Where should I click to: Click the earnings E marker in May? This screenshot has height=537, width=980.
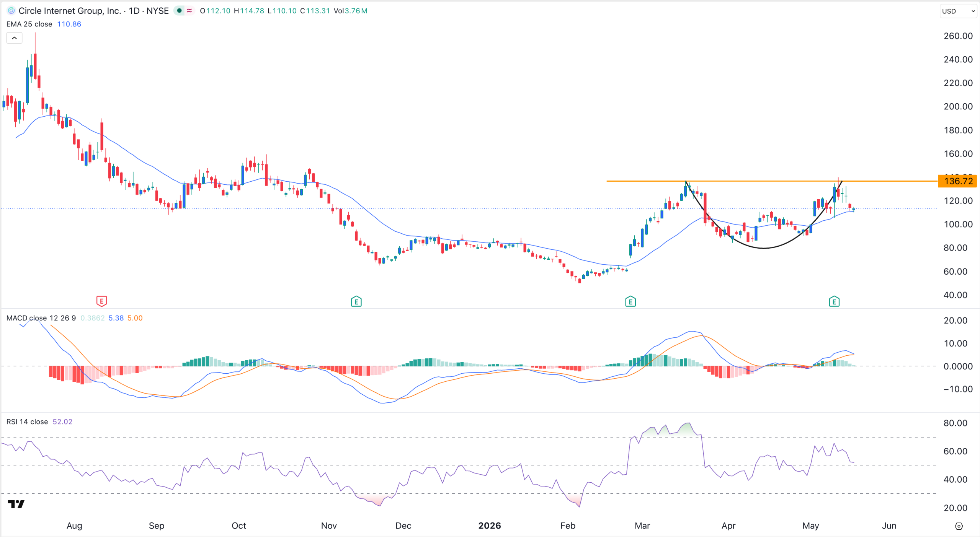(834, 301)
